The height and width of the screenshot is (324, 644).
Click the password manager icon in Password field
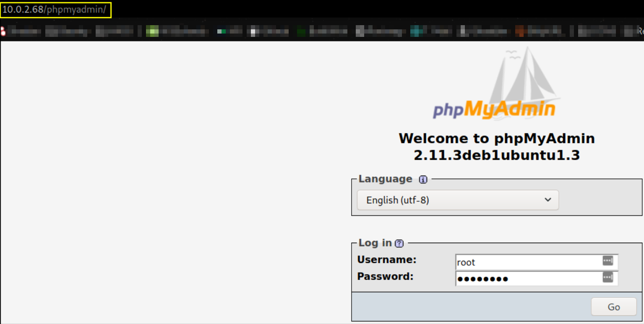[x=608, y=277]
